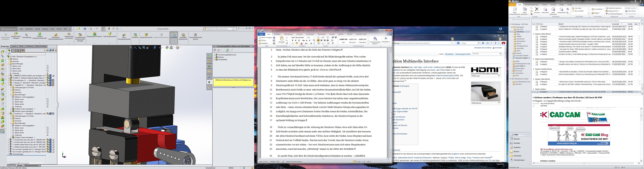Click Neue Bewegungsstudie icon
This screenshot has width=644, height=169.
click(x=124, y=37)
